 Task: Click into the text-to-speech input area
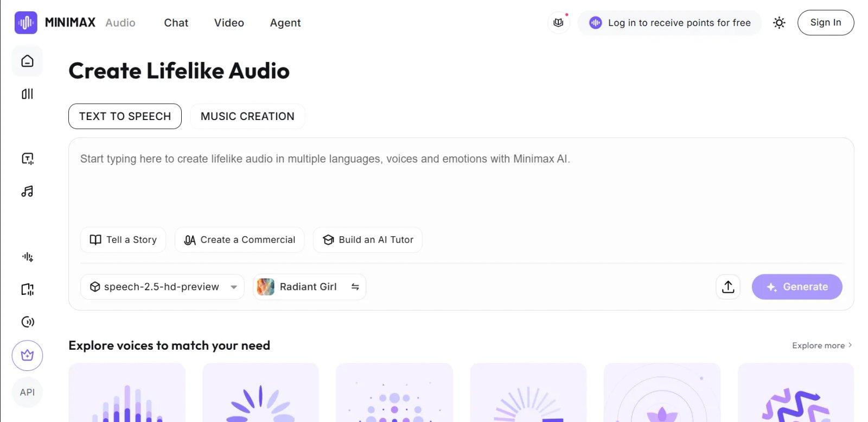coord(461,182)
